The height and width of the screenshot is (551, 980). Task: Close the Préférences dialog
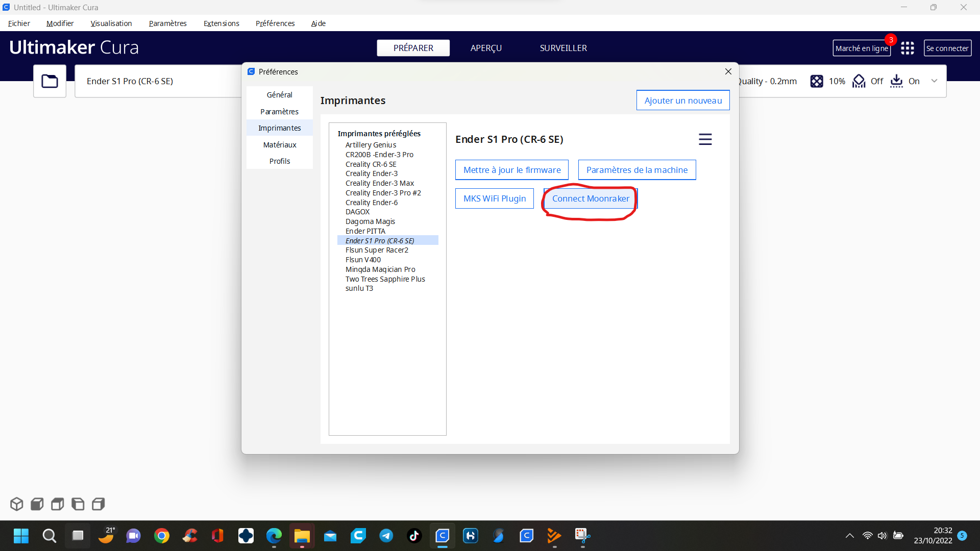point(728,71)
